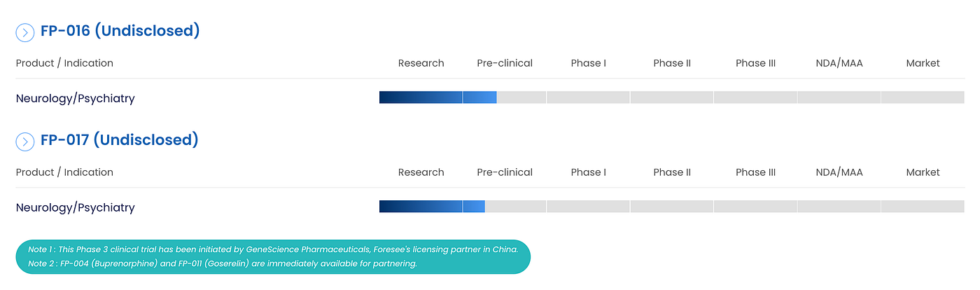Screen dimensions: 980x290
Task: Select FP-016 Market column header
Action: (923, 63)
